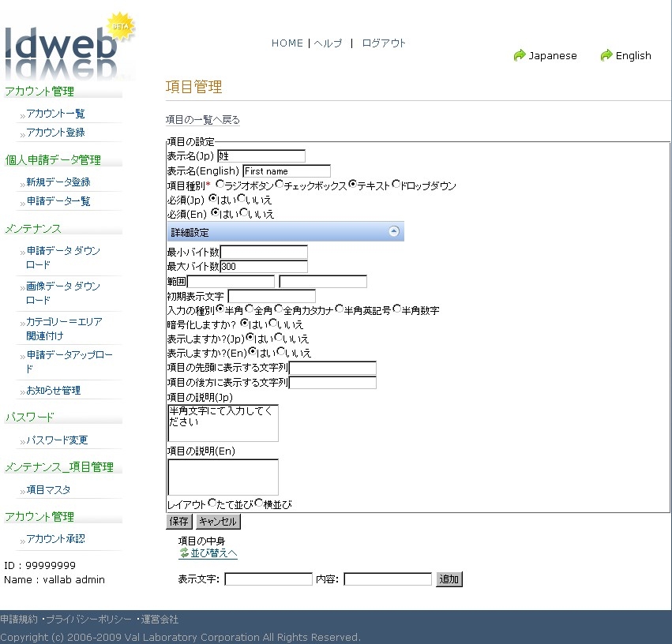The width and height of the screenshot is (672, 644).
Task: Select the テキスト item type radio
Action: click(x=353, y=184)
